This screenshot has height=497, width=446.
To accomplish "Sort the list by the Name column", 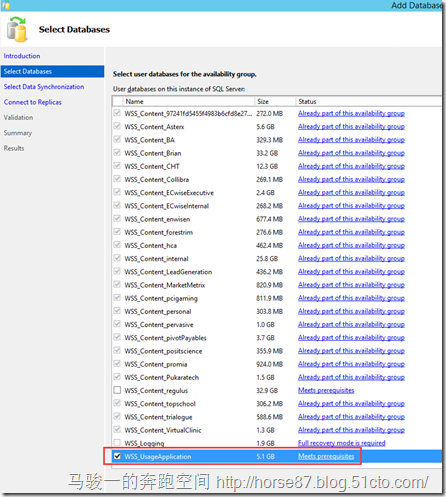I will (x=189, y=101).
